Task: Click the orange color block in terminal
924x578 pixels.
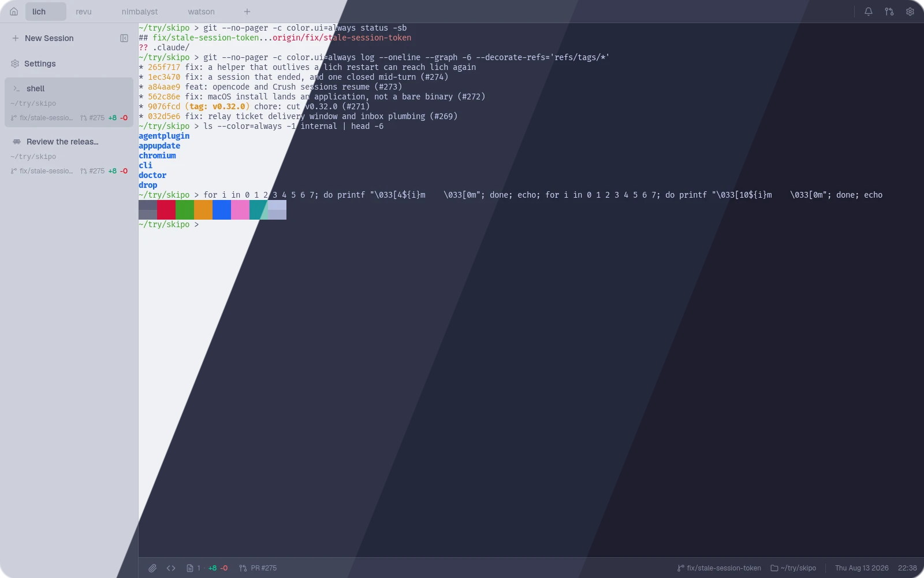Action: coord(203,210)
